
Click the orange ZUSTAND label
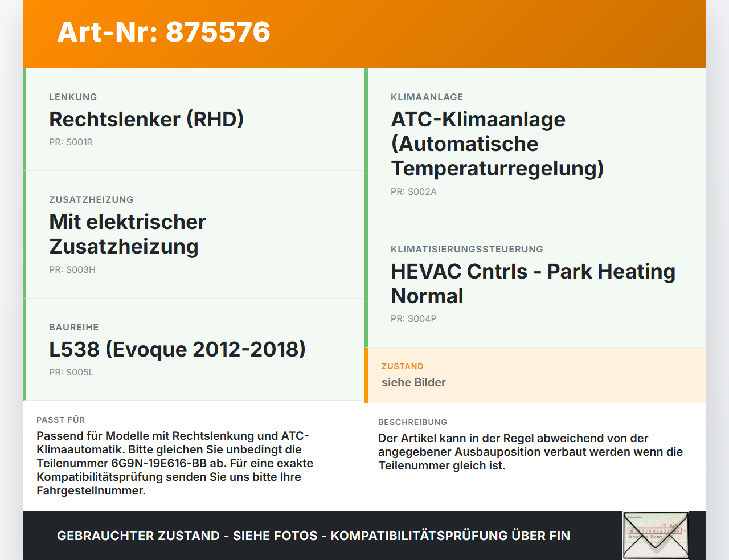click(403, 366)
